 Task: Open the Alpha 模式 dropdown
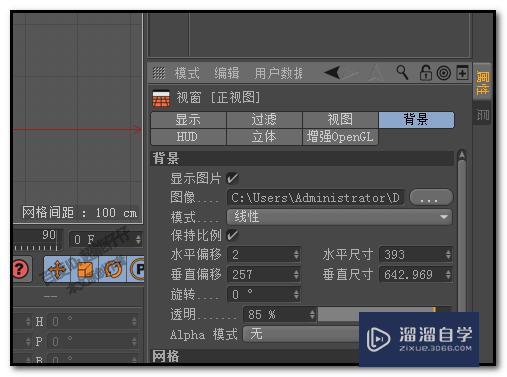pyautogui.click(x=302, y=334)
